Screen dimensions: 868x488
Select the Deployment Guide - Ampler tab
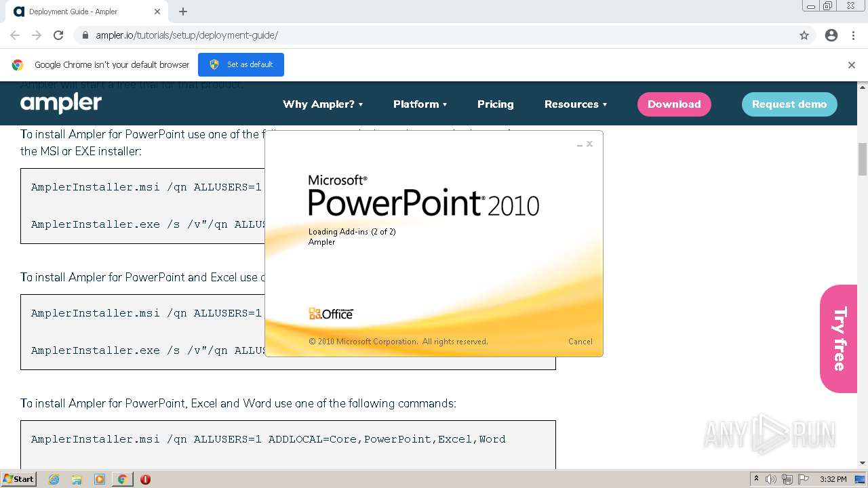coord(87,12)
